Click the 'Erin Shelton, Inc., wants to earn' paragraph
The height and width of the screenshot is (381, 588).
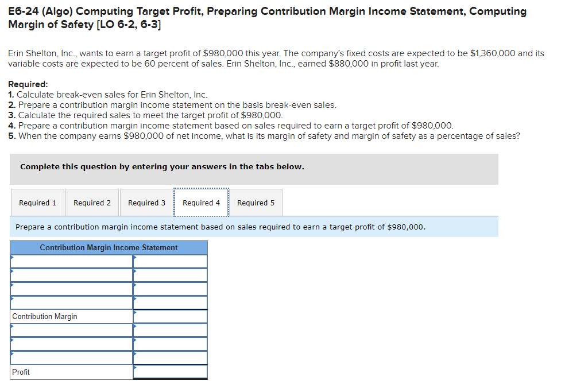(276, 59)
